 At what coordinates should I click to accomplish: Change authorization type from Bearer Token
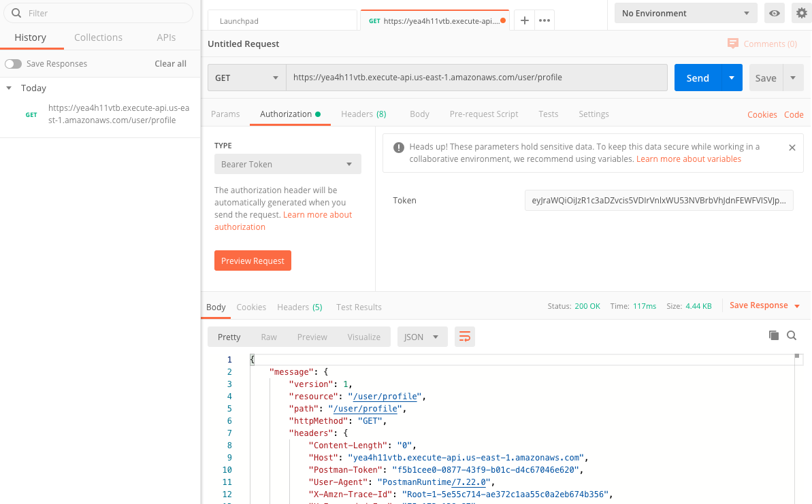pos(287,164)
